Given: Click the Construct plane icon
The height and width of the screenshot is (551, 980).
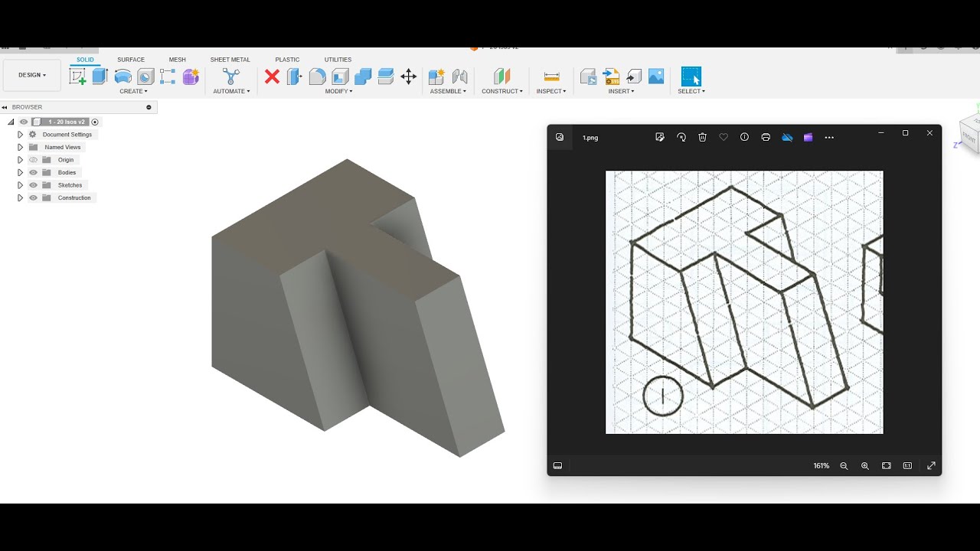Looking at the screenshot, I should [501, 76].
